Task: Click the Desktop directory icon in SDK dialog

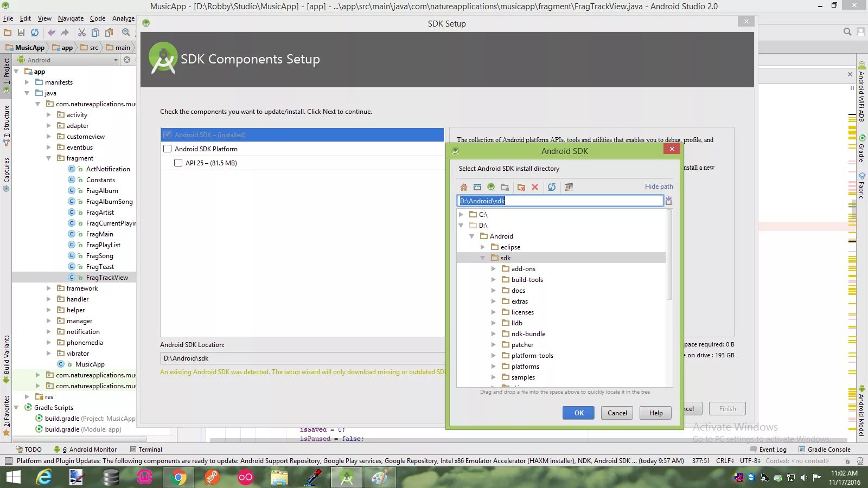Action: tap(477, 187)
